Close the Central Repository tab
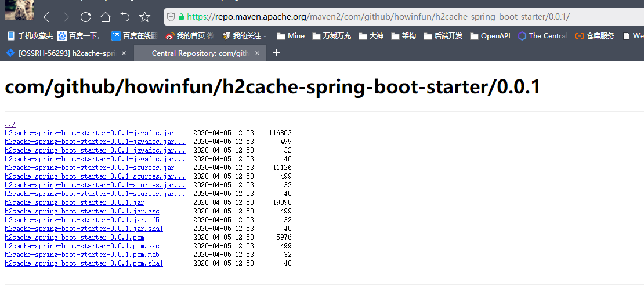The height and width of the screenshot is (290, 644). [258, 53]
